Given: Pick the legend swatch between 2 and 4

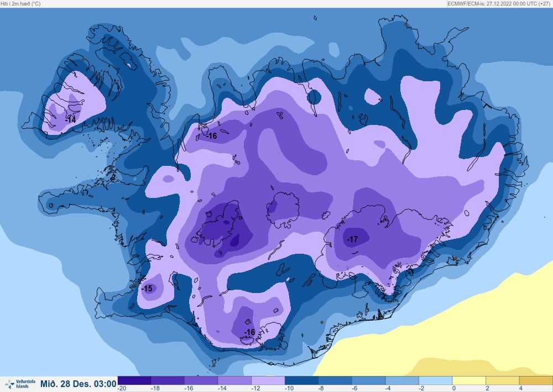Looking at the screenshot, I should tap(503, 381).
